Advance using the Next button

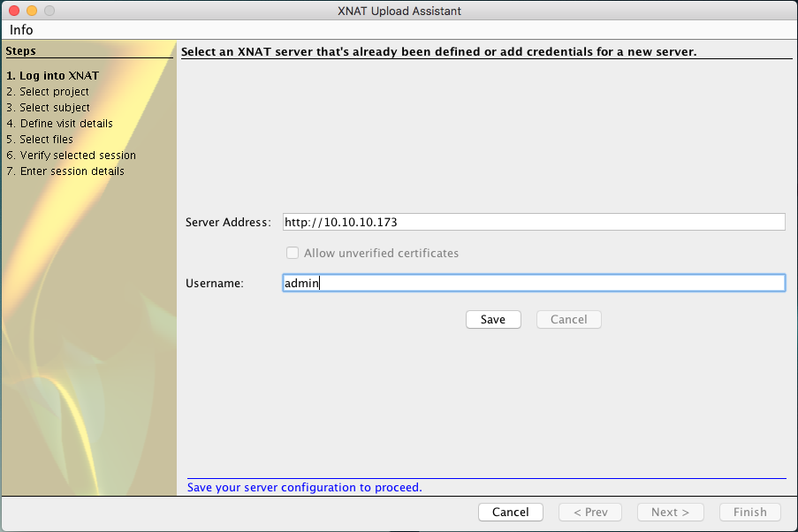(676, 512)
